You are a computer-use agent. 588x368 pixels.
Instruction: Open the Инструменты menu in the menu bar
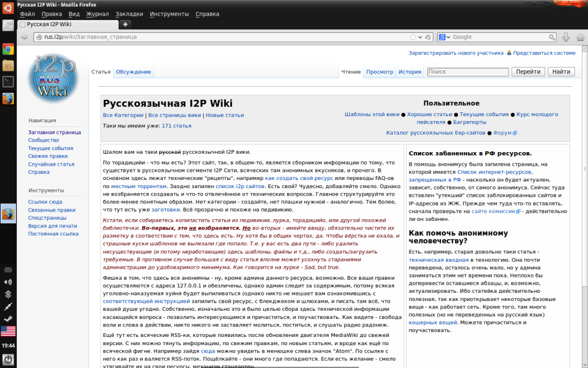click(x=169, y=14)
